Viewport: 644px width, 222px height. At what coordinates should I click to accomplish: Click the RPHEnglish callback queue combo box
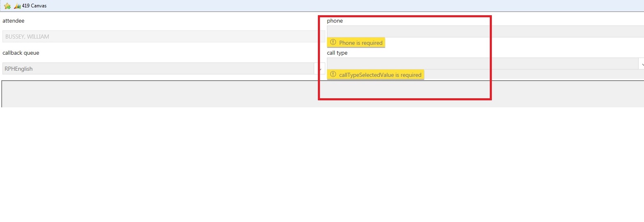[x=158, y=69]
